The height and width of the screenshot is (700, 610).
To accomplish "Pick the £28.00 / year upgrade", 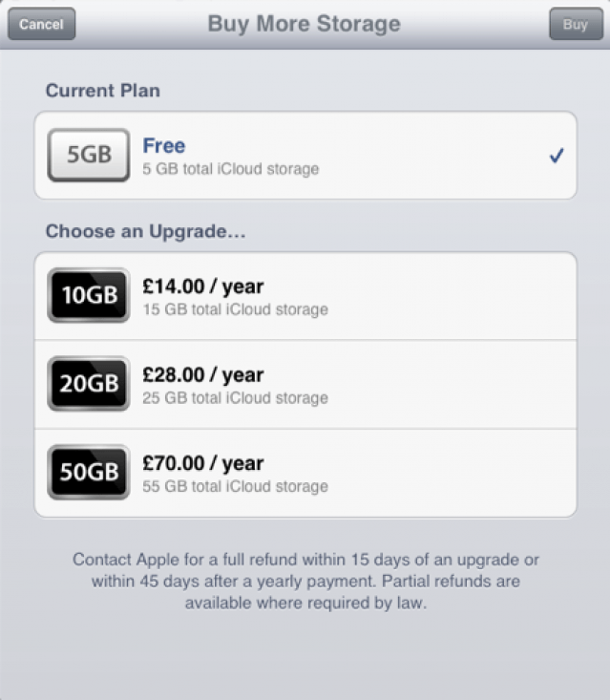I will 202,374.
